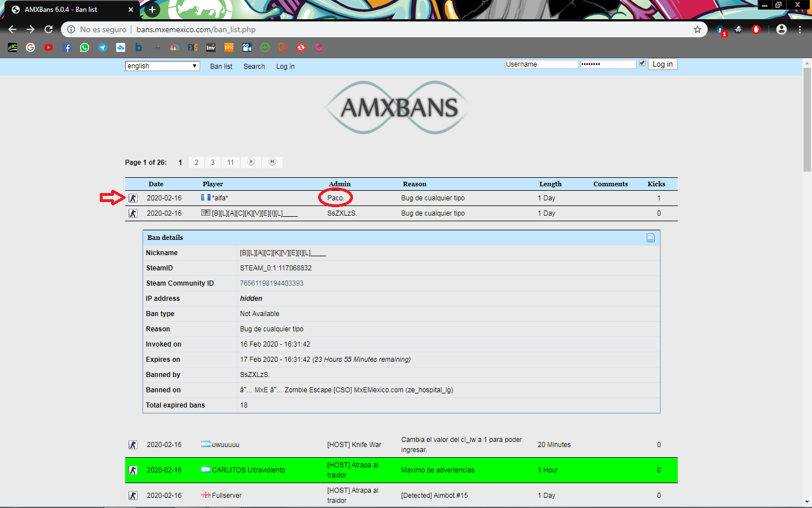
Task: View site info for 'No es seguro'
Action: 97,29
